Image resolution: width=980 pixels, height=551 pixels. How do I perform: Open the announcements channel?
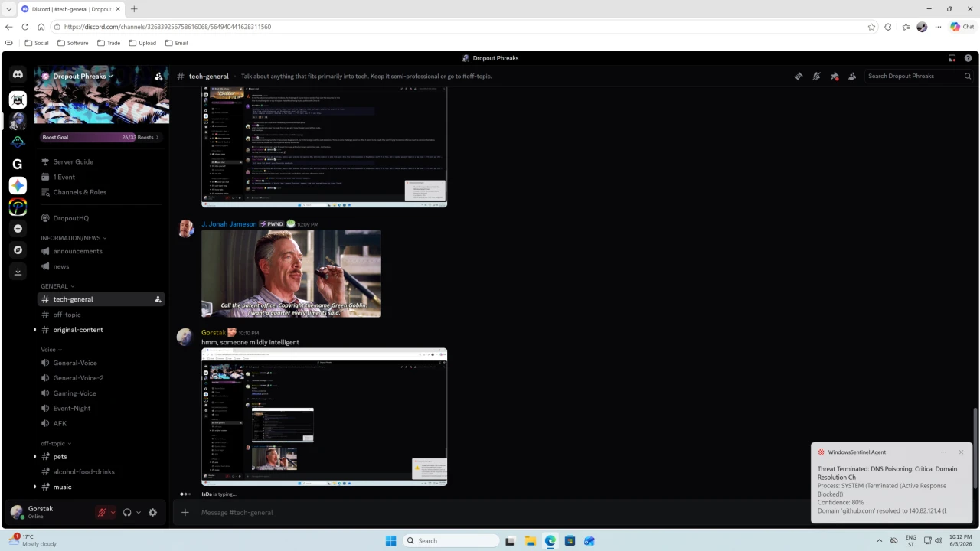point(101,251)
